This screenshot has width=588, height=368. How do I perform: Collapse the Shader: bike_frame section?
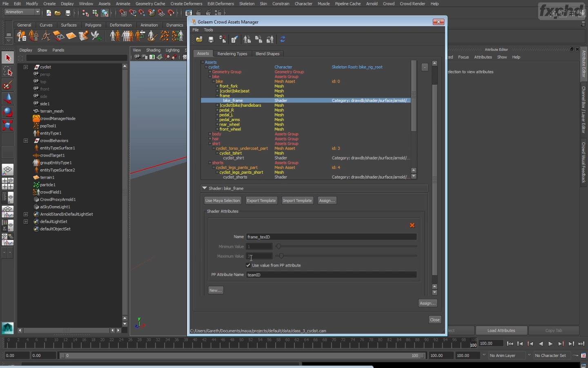click(x=204, y=188)
